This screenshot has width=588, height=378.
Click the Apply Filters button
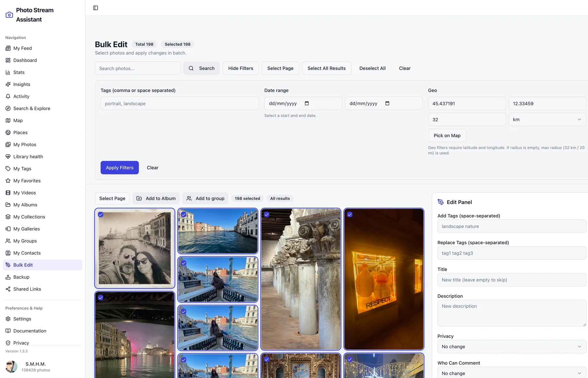[x=120, y=167]
